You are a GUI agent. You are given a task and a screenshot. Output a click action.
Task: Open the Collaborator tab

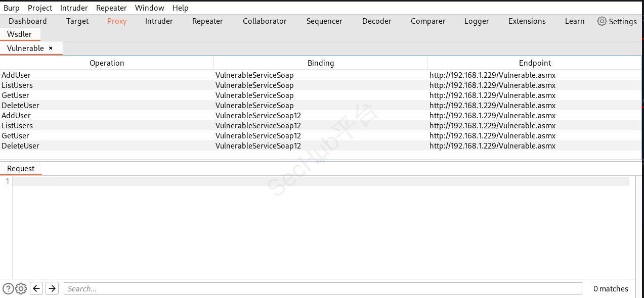click(x=265, y=21)
